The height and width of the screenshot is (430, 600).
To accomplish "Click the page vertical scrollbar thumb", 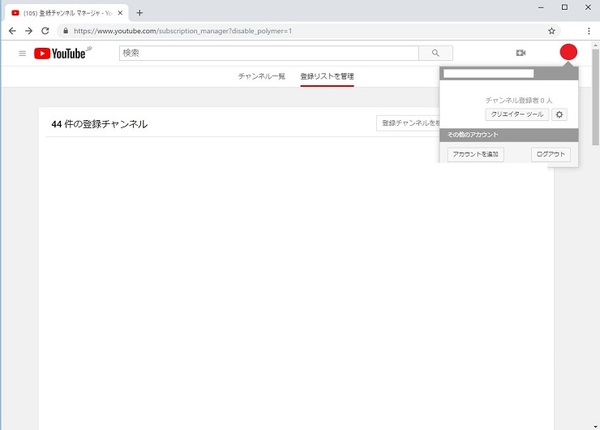I will (595, 98).
